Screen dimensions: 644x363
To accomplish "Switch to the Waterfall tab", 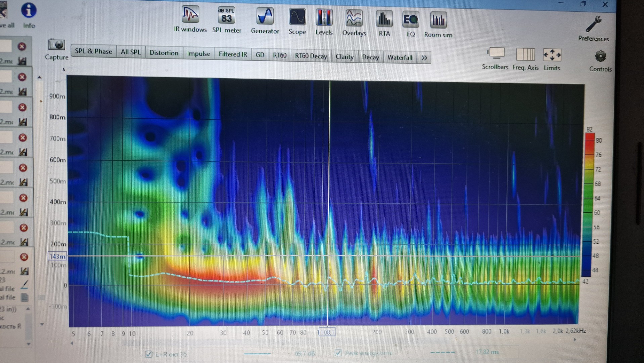I will (x=400, y=57).
